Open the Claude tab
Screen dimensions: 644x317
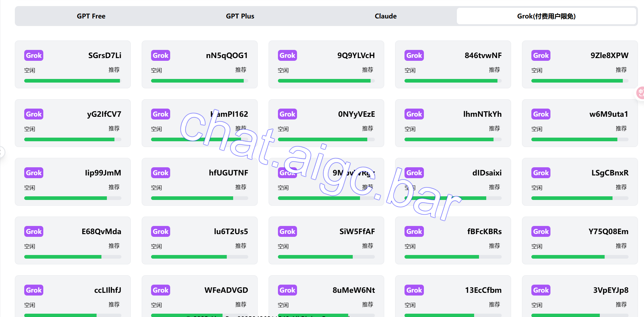pyautogui.click(x=385, y=16)
